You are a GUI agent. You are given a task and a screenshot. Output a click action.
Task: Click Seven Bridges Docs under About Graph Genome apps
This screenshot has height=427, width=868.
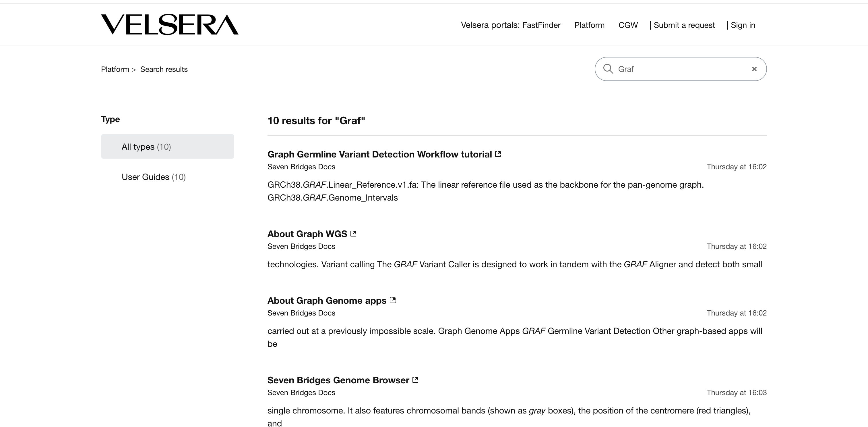click(x=301, y=313)
